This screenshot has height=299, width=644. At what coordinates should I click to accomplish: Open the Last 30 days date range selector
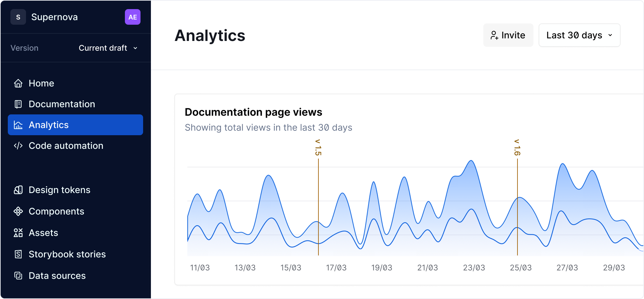pos(579,35)
